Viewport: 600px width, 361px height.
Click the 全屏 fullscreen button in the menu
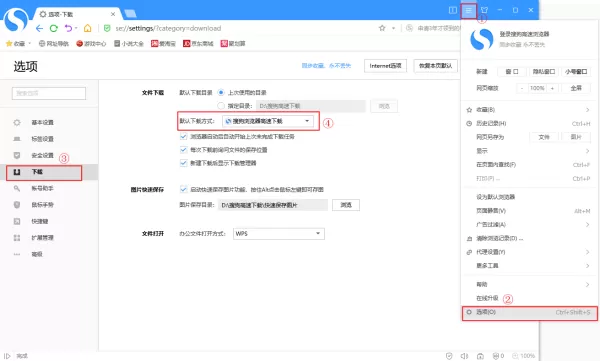576,88
